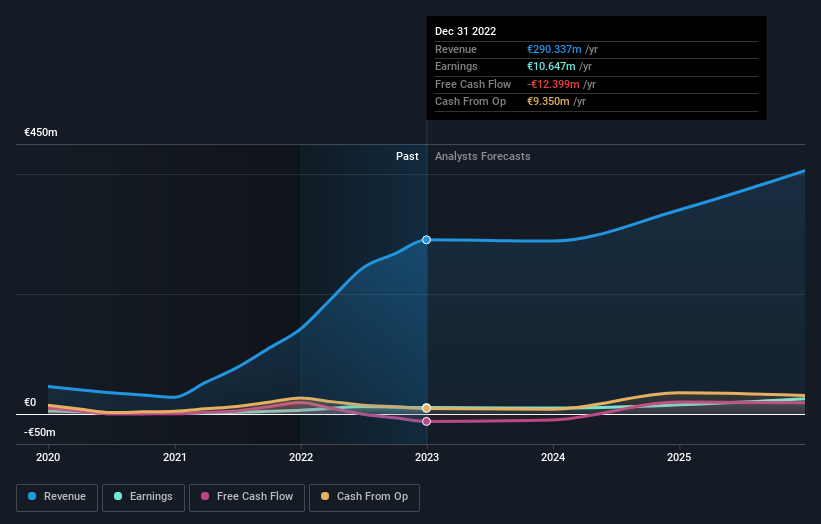Click the earnings value €10.647m in tooltip
Viewport: 821px width, 524px height.
point(551,66)
